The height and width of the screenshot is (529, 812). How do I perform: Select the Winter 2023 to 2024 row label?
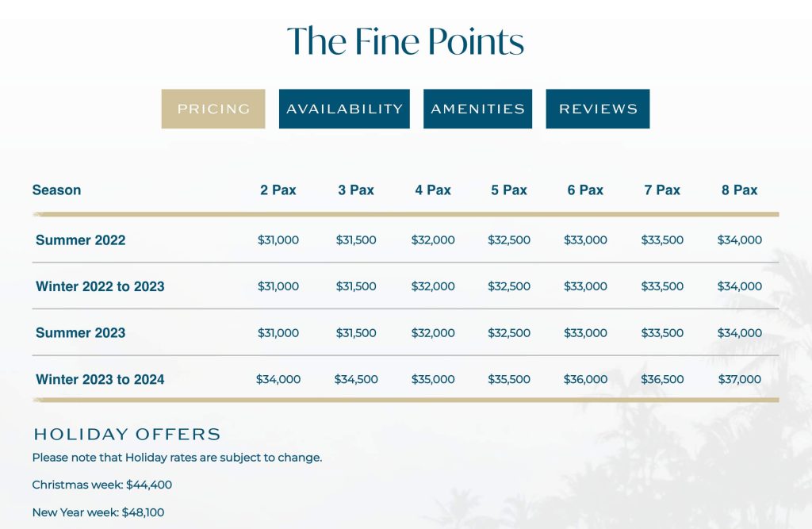point(100,379)
